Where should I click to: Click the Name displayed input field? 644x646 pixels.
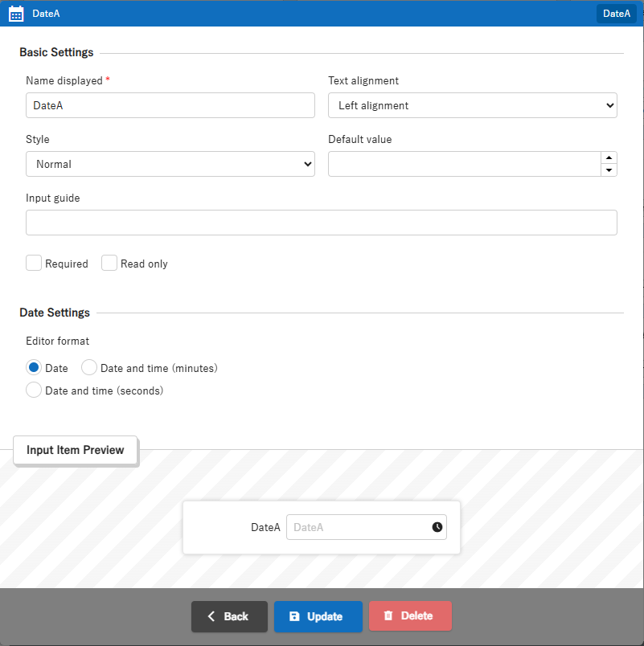tap(170, 105)
